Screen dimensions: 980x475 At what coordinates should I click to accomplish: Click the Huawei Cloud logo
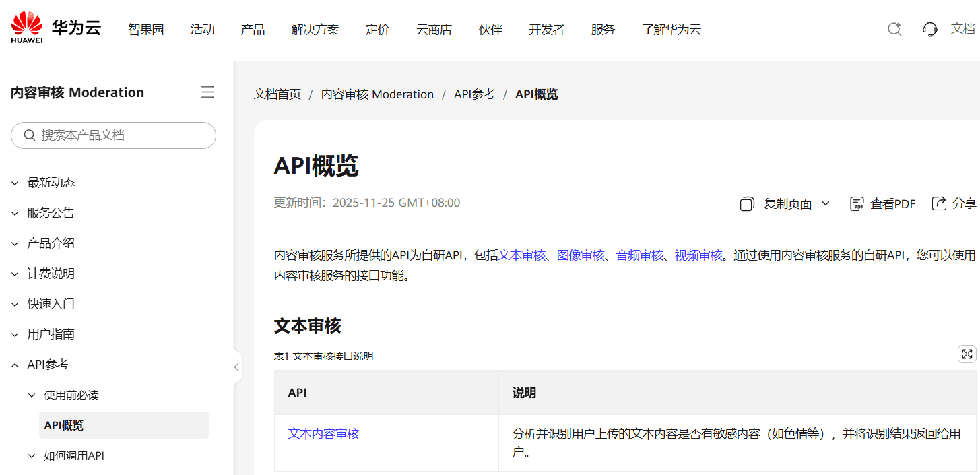56,28
